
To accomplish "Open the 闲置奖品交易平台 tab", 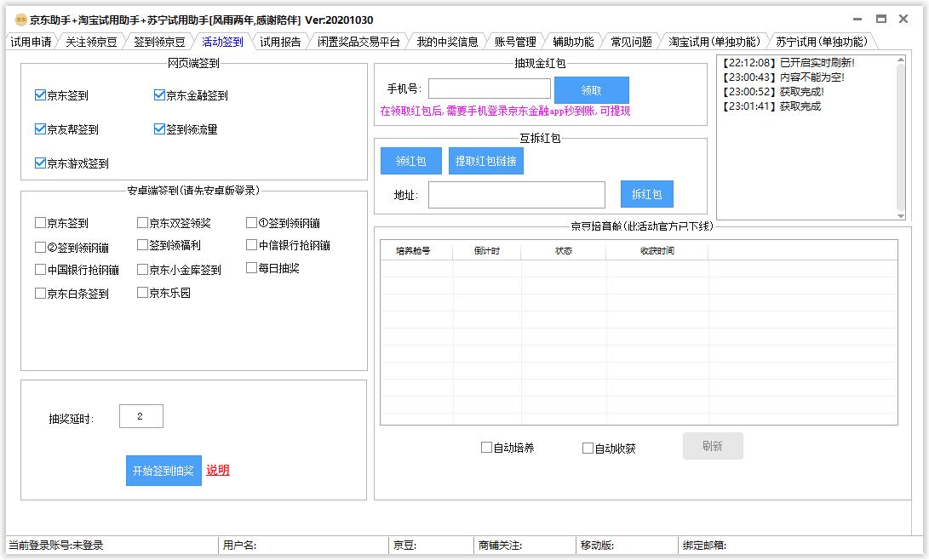I will coord(358,42).
